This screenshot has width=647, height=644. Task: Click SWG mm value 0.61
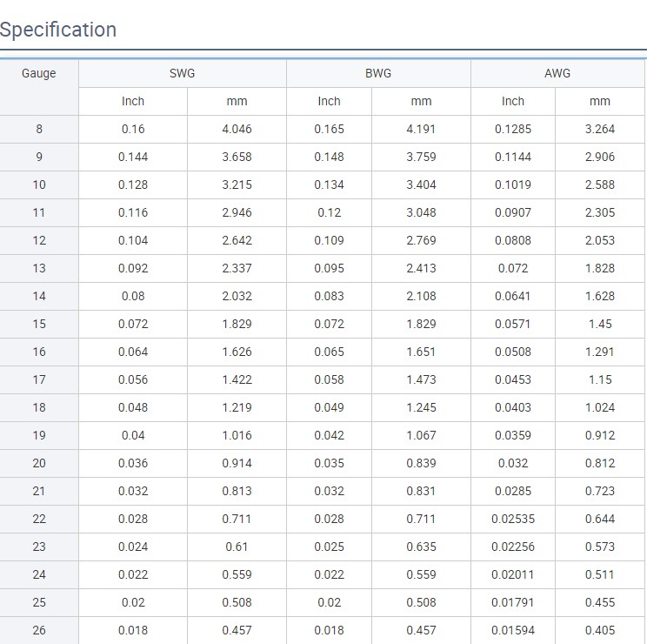coord(237,547)
